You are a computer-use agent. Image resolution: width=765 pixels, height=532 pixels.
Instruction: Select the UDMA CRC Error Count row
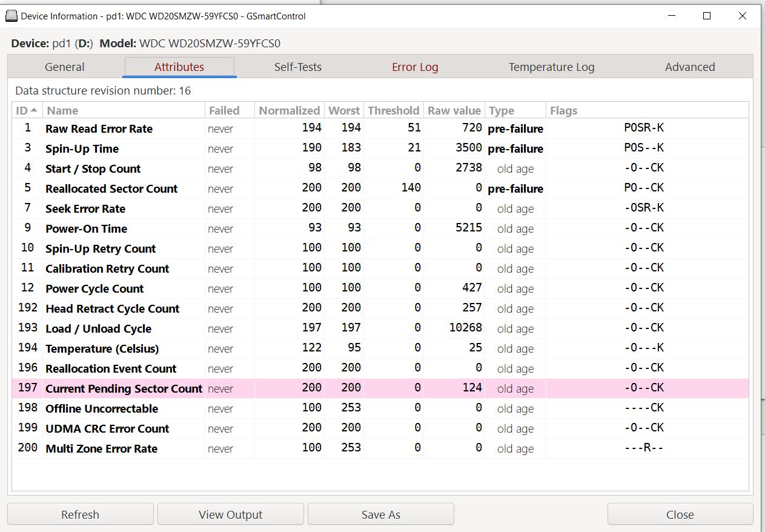[x=380, y=428]
